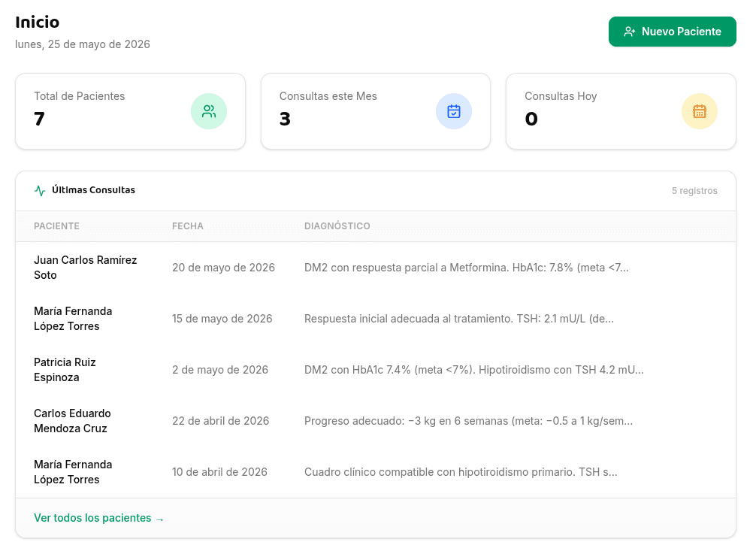Screen dimensions: 756x551
Task: Click the FECHA column header
Action: tap(188, 226)
